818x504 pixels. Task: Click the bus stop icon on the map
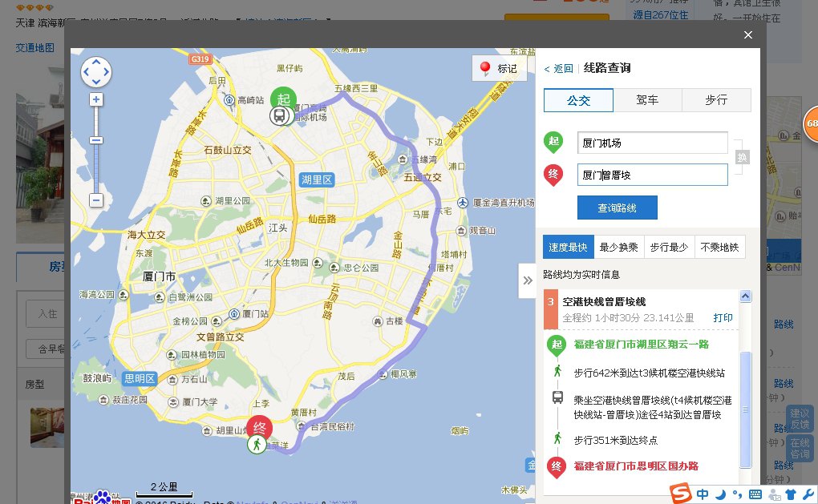(x=280, y=116)
